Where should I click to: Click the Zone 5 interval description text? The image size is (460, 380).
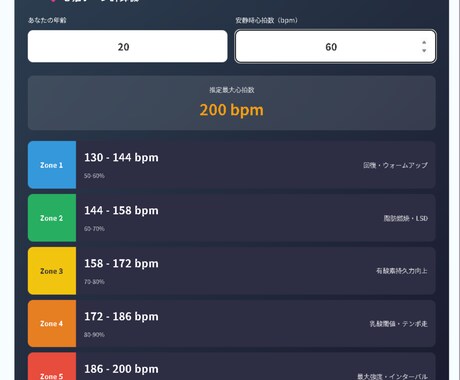click(x=393, y=376)
